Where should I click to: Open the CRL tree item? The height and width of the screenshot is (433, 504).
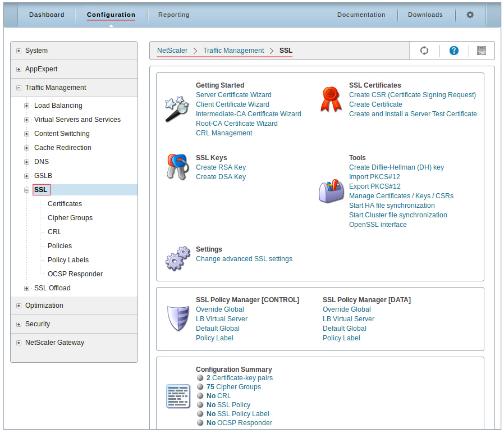[54, 232]
